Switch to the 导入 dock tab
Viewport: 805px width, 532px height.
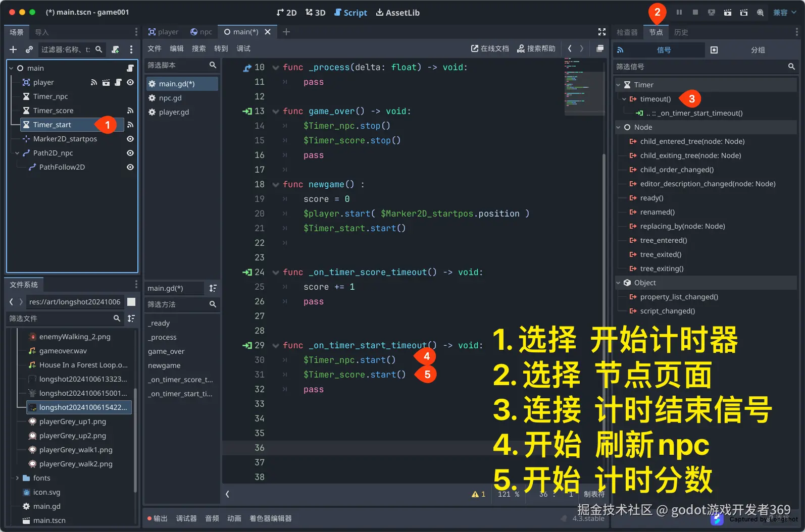coord(42,32)
